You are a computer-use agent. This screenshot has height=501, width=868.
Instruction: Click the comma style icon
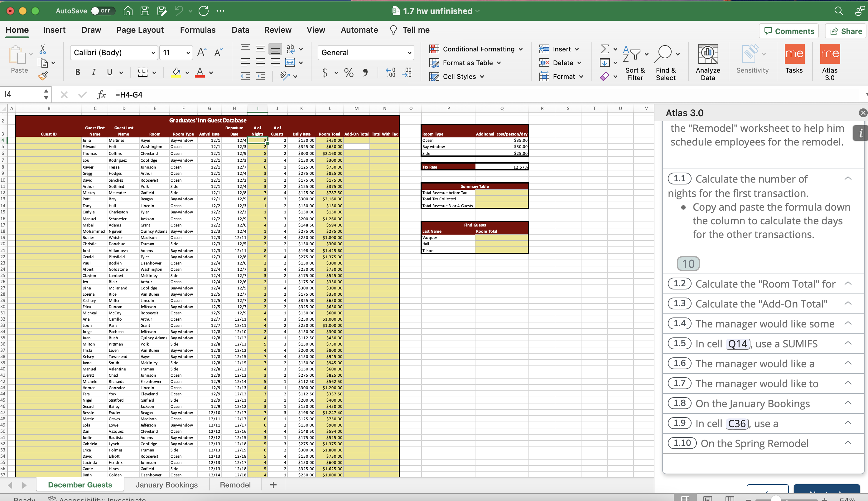point(365,73)
